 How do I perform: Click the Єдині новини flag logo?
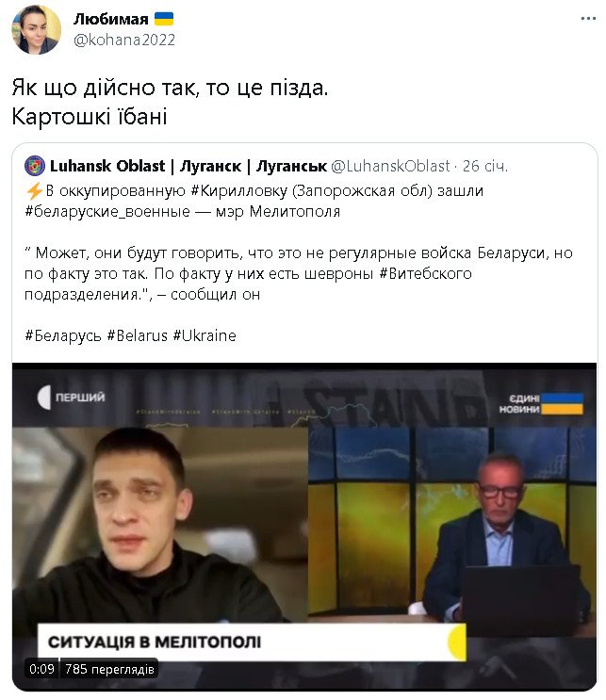click(x=541, y=403)
